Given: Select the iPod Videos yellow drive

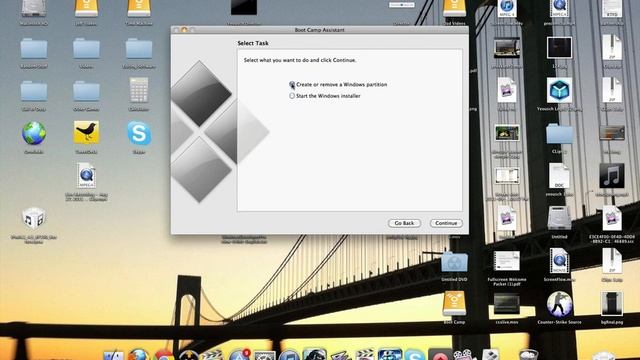Looking at the screenshot, I should click(x=454, y=9).
